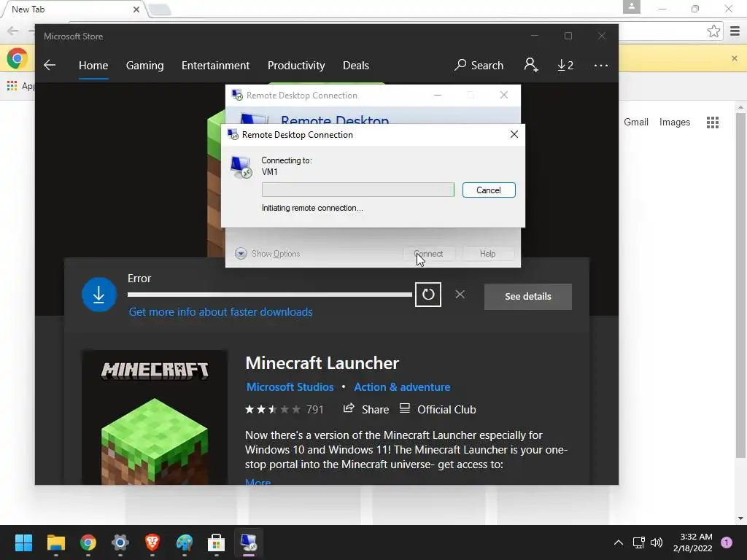Switch to the Entertainment tab
The image size is (747, 560).
pyautogui.click(x=215, y=65)
